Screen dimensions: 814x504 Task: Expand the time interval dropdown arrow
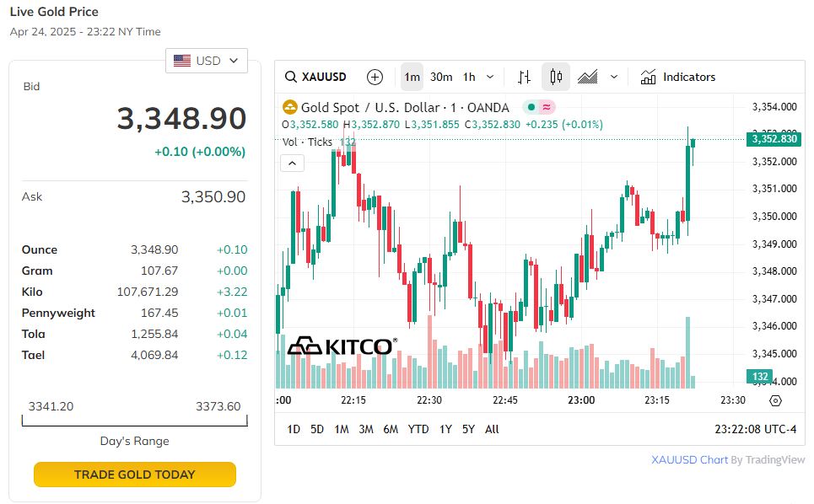tap(490, 77)
